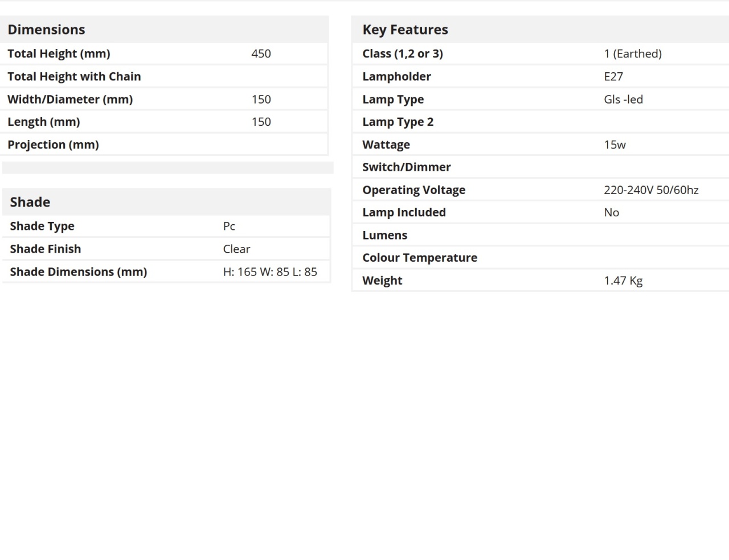
Task: Click the Class 1 (Earthed) value
Action: click(633, 53)
